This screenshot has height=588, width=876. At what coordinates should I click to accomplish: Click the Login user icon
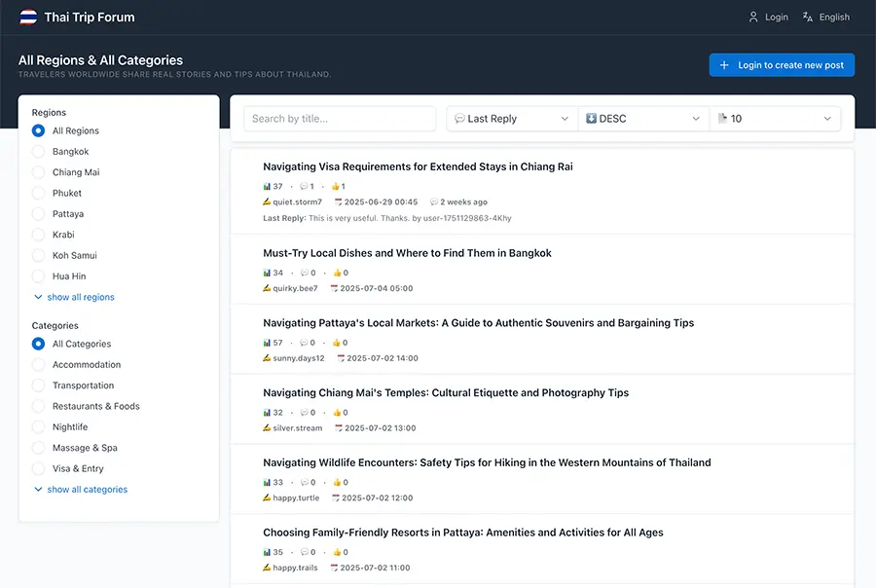pyautogui.click(x=753, y=18)
